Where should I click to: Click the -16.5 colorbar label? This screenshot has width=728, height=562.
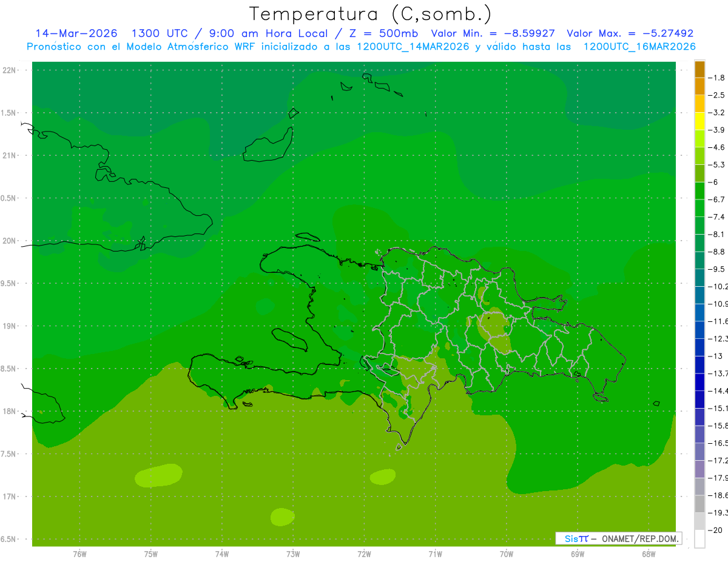click(718, 443)
